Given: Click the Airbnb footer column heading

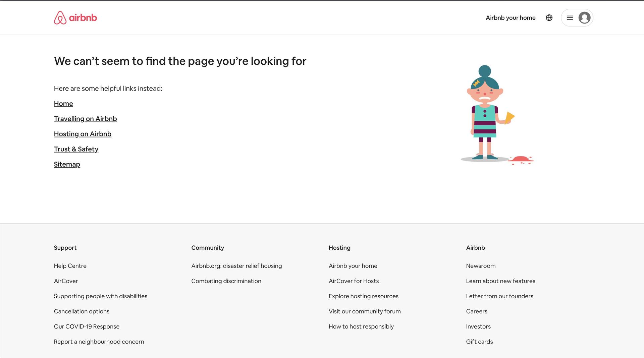Looking at the screenshot, I should point(475,248).
